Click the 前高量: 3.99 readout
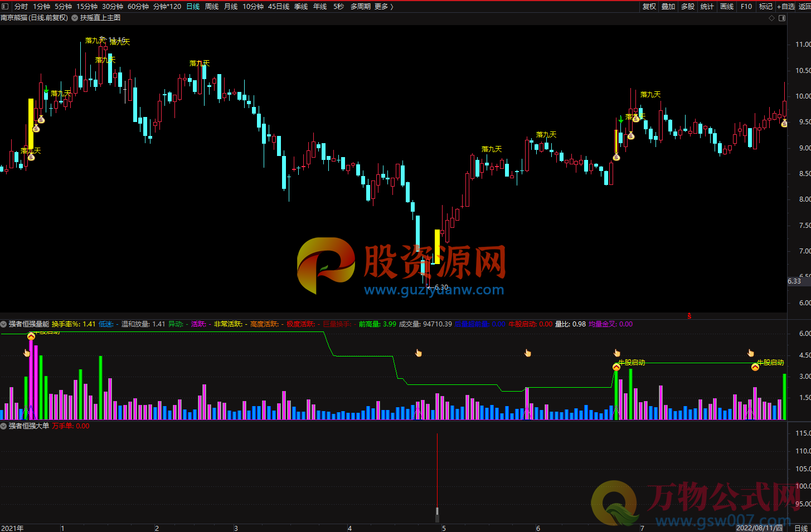Screen dimensions: 811x532 [x=377, y=324]
